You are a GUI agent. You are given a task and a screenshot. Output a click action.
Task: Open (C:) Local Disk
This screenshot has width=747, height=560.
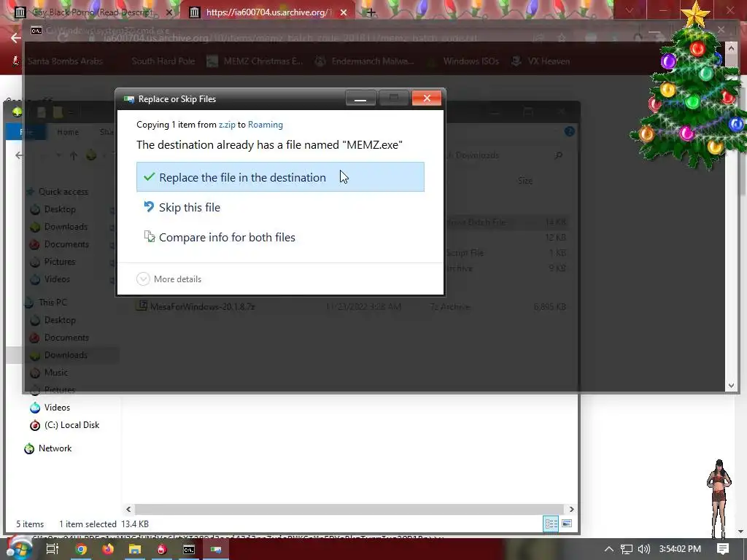(65, 425)
